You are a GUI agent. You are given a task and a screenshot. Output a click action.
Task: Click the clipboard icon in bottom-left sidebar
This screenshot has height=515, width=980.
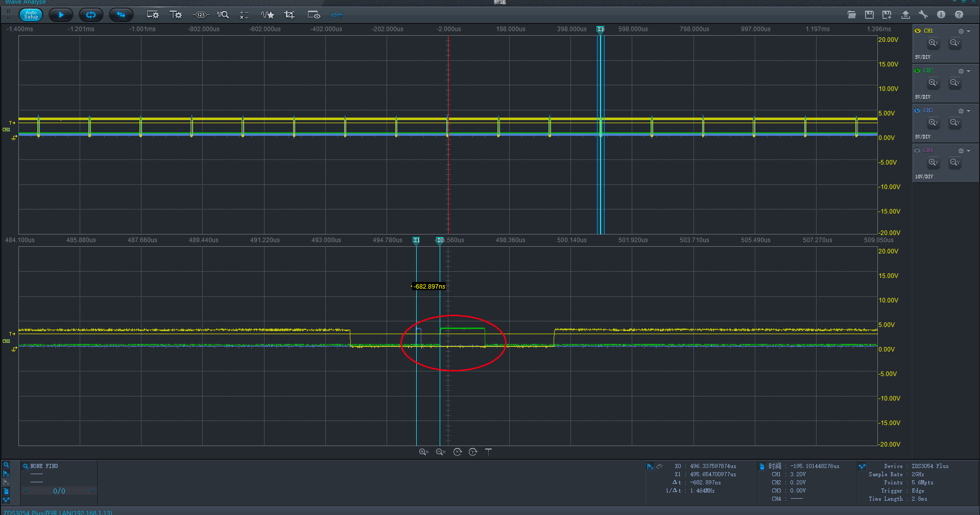click(x=6, y=491)
